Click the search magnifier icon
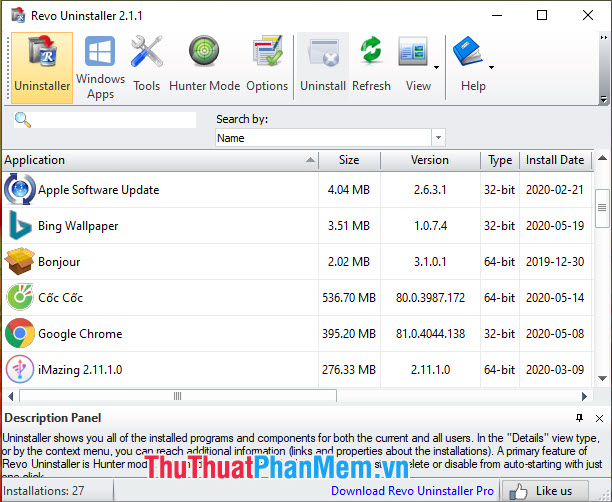Image resolution: width=612 pixels, height=502 pixels. (x=22, y=120)
